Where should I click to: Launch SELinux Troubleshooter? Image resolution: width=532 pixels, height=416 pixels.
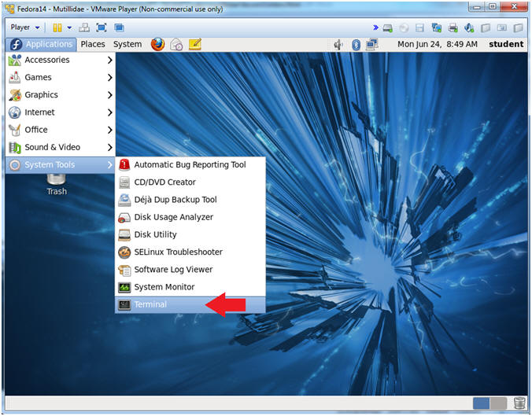(x=190, y=252)
